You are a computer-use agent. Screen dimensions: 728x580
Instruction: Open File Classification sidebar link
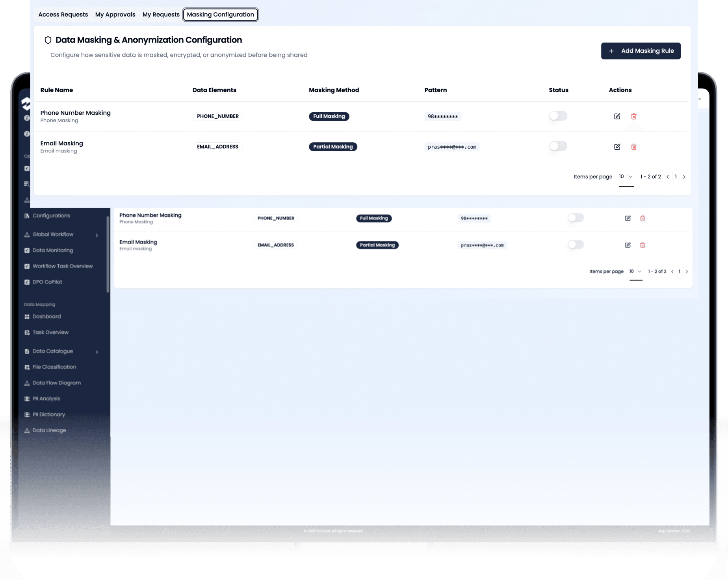(x=54, y=367)
